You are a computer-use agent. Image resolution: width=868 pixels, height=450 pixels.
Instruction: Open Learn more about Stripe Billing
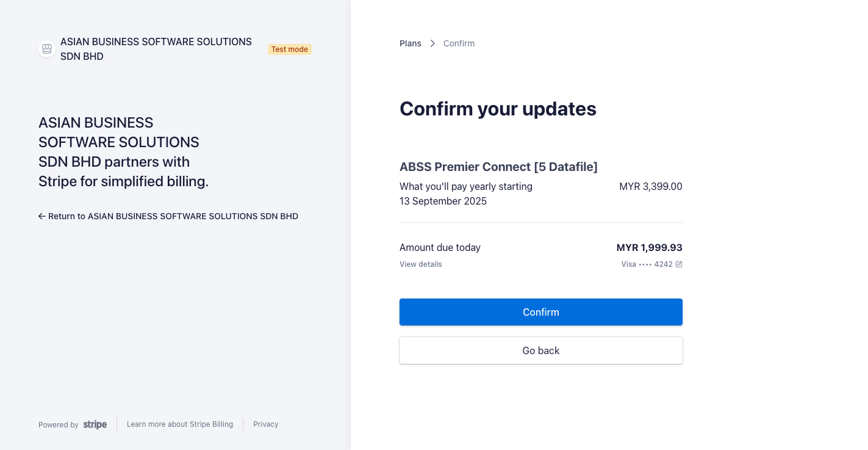(180, 424)
